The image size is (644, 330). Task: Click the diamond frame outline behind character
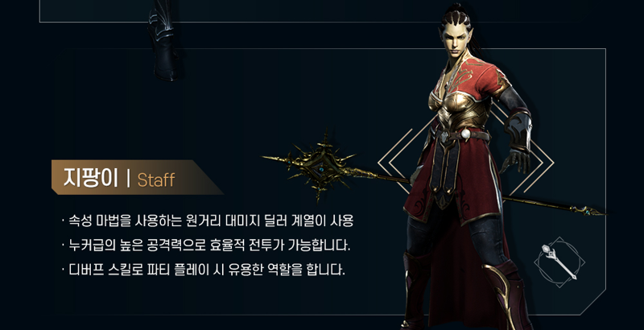pos(466,162)
